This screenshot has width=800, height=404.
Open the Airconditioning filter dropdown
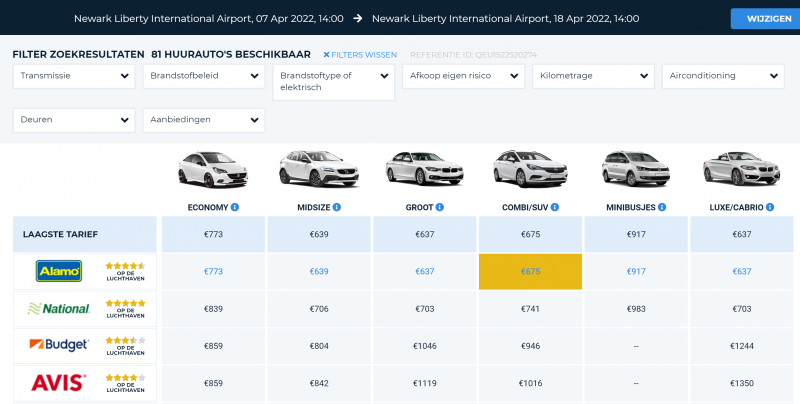[x=723, y=76]
